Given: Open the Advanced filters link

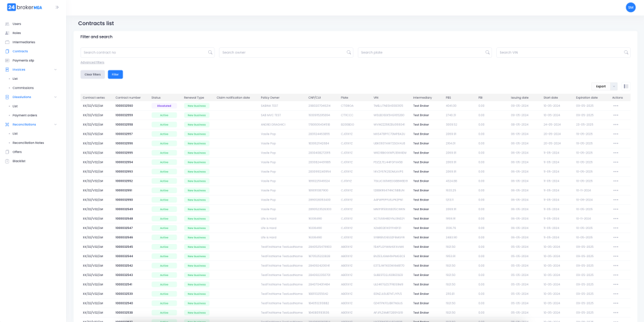Looking at the screenshot, I should [x=92, y=62].
